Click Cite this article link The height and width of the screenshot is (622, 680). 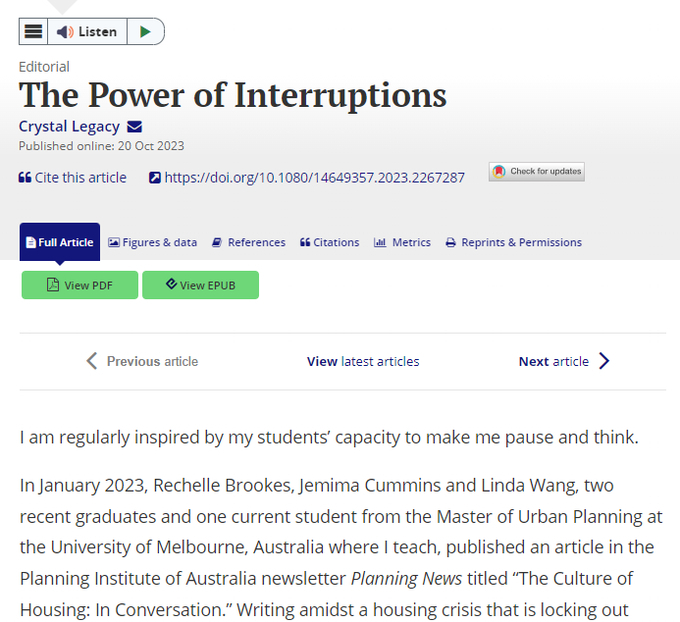73,177
